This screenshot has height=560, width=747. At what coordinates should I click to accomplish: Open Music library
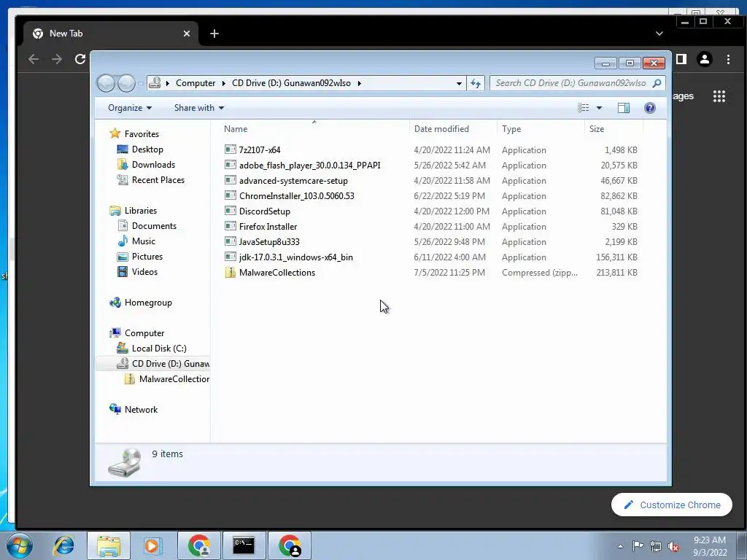click(x=144, y=241)
